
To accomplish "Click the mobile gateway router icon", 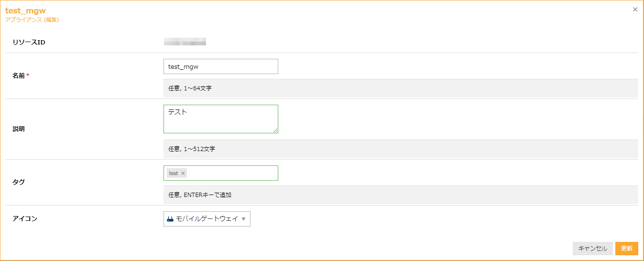I will pos(170,219).
